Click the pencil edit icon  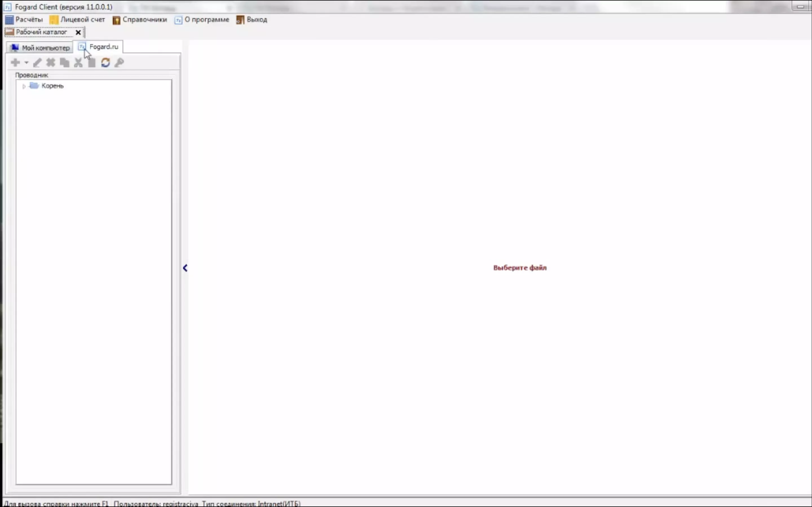(x=37, y=62)
